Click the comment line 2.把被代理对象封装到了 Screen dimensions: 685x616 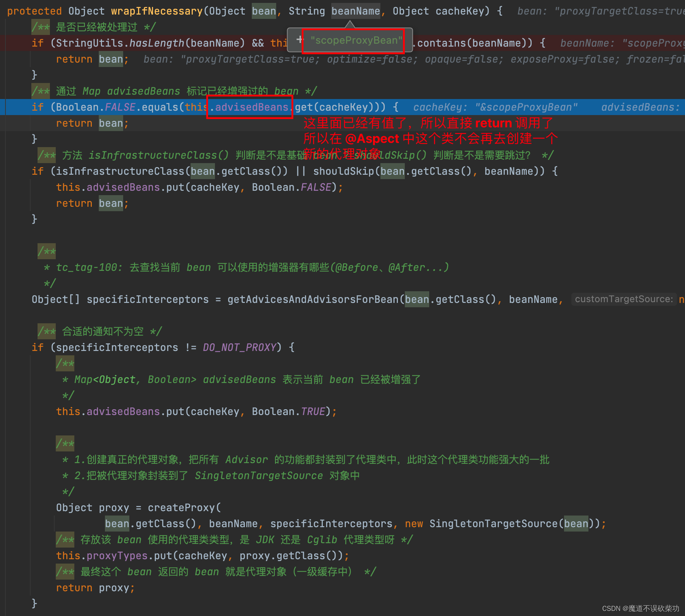[211, 475]
